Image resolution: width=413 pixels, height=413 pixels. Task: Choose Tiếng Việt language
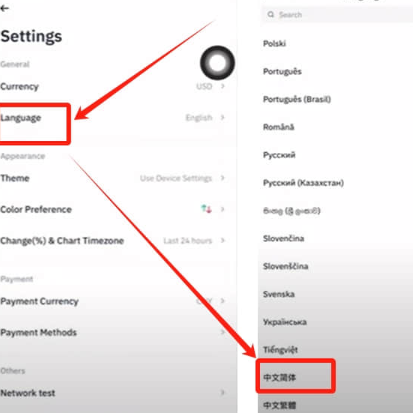[280, 350]
